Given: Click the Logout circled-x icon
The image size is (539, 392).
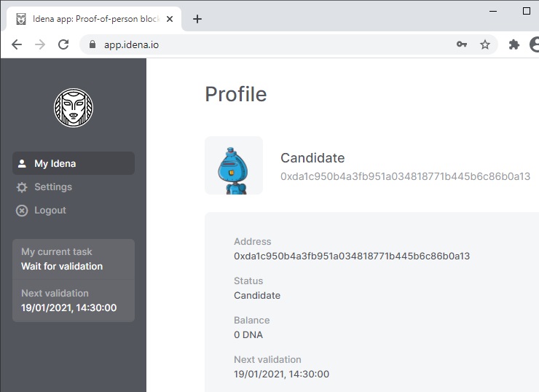Looking at the screenshot, I should tap(22, 211).
